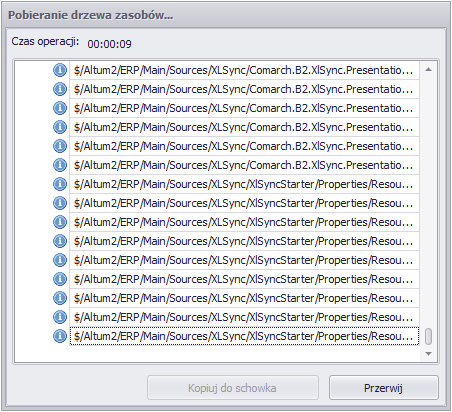This screenshot has width=452, height=412.
Task: Click the vertical scrollbar thumb
Action: (429, 336)
